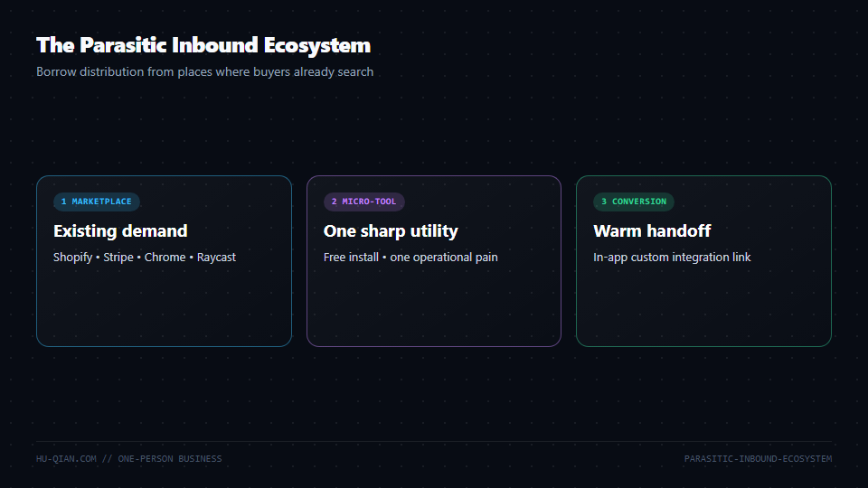Viewport: 868px width, 488px height.
Task: Click footer text 'HU-QIAN.COM // ONE-PERSON BUSINESS'
Action: coord(129,459)
